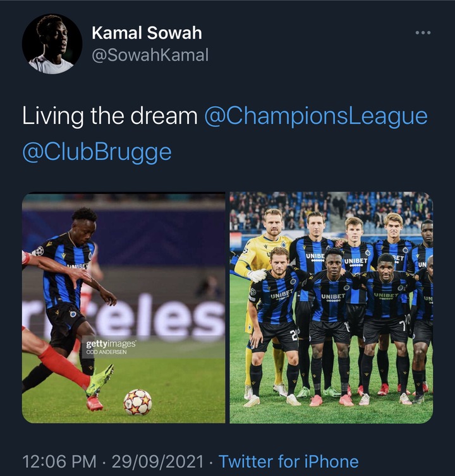
Task: Open Kamal Sowah's profile avatar
Action: [x=52, y=44]
